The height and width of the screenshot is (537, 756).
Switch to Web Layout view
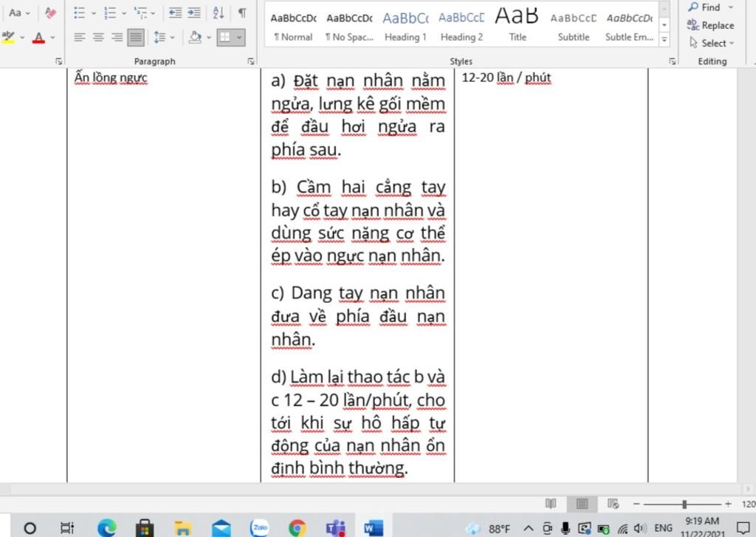coord(614,504)
